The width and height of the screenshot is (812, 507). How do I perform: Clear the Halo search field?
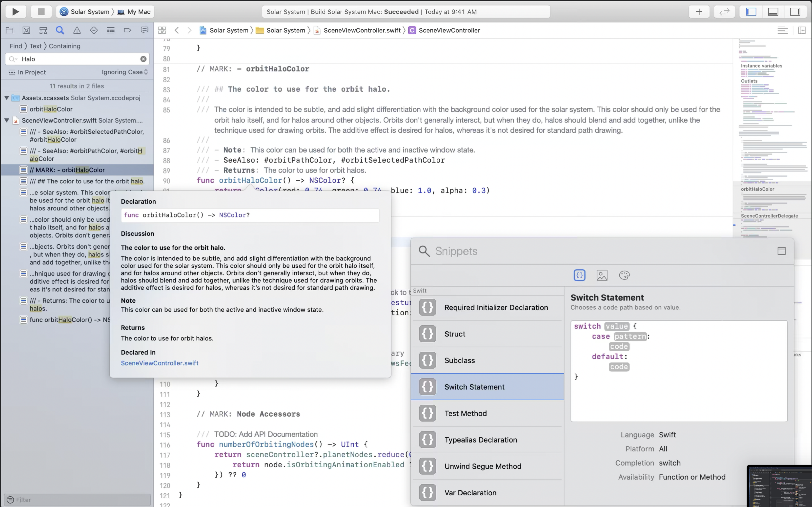tap(143, 59)
